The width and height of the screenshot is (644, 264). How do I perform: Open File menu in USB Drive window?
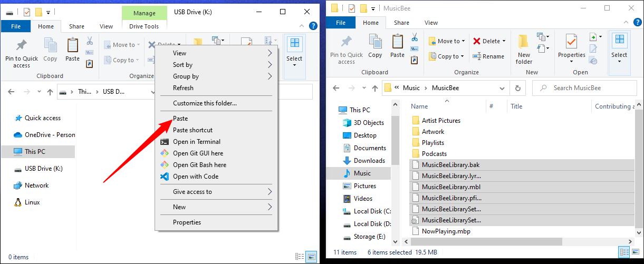coord(16,26)
